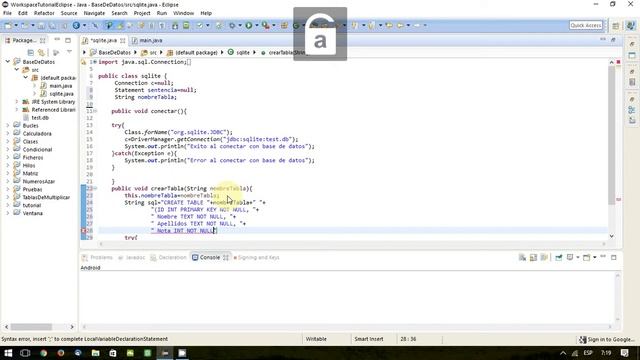The image size is (640, 360).
Task: Open the Project menu
Action: tap(142, 13)
